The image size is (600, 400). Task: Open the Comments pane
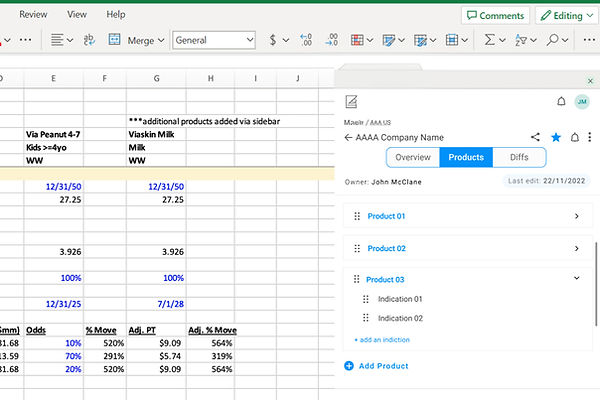(495, 16)
